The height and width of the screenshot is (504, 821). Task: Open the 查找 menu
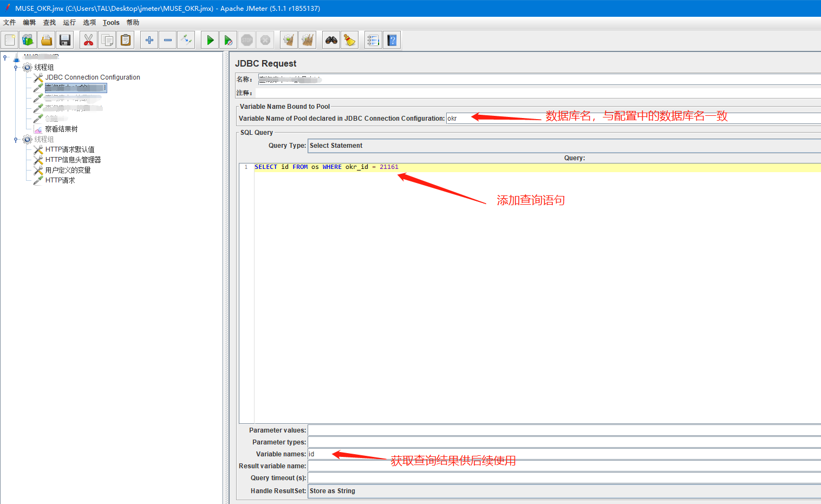[x=49, y=23]
